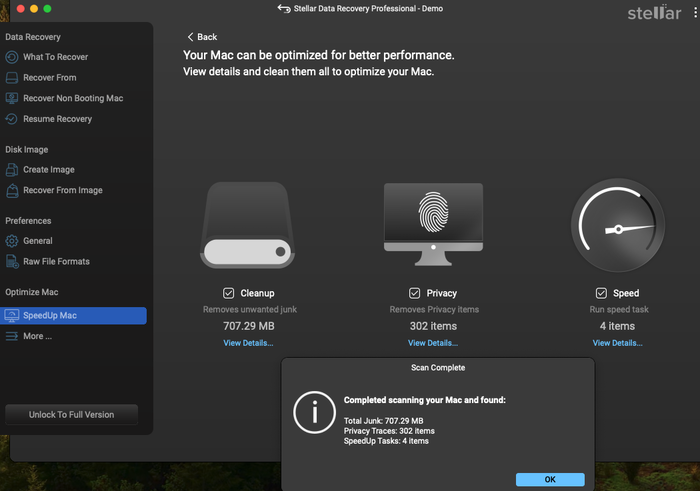Screen dimensions: 700x491
Task: Click the SpeedUp Tasks: 4 items line
Action: click(386, 441)
